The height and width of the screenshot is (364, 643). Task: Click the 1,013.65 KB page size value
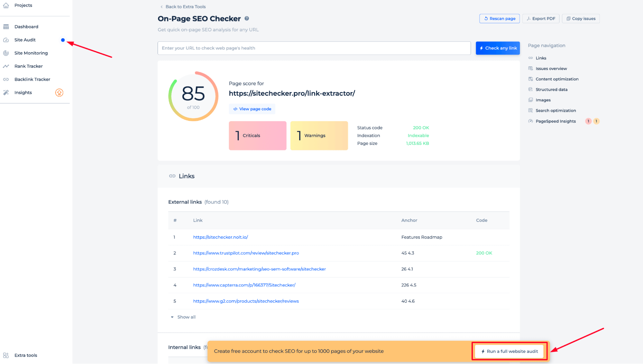417,143
